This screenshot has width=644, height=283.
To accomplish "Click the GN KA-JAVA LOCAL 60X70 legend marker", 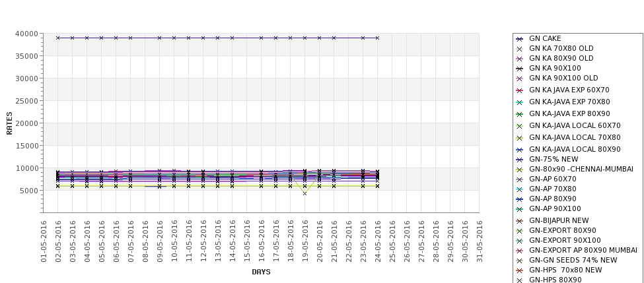I will pos(520,126).
